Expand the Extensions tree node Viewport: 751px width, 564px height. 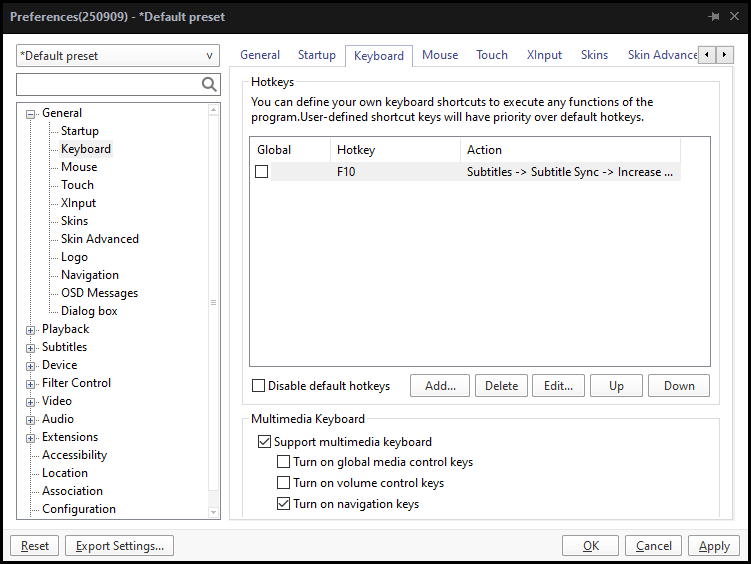pyautogui.click(x=31, y=438)
